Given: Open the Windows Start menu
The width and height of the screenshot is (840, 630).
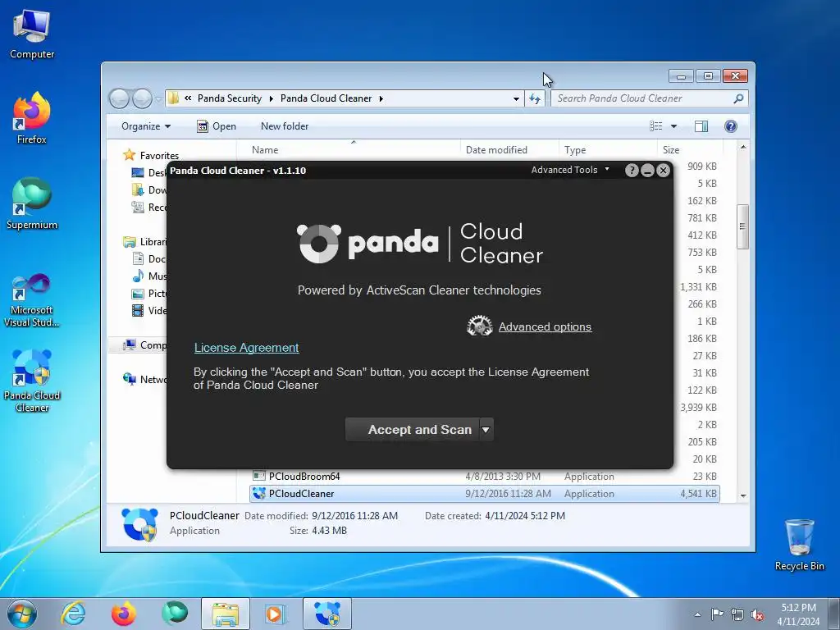Looking at the screenshot, I should 22,614.
